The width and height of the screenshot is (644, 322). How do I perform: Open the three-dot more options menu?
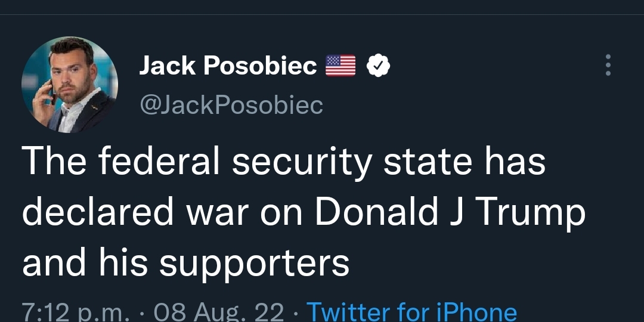tap(608, 66)
